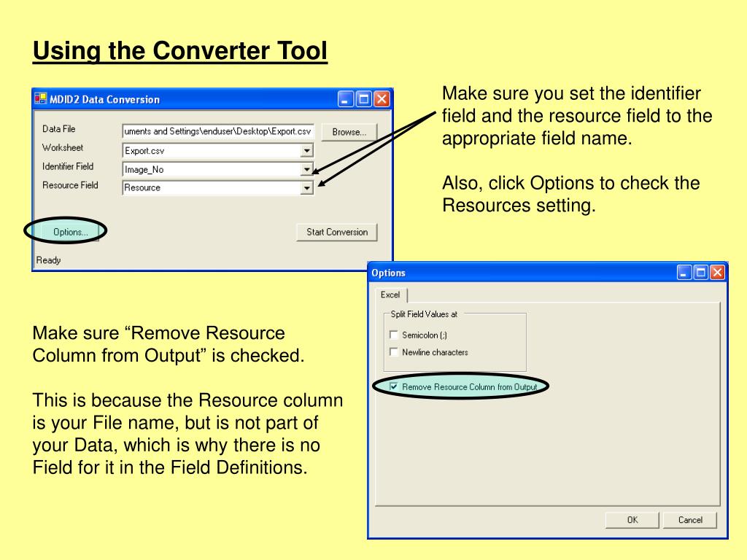The image size is (747, 560).
Task: Click the Start Conversion button
Action: [x=337, y=232]
